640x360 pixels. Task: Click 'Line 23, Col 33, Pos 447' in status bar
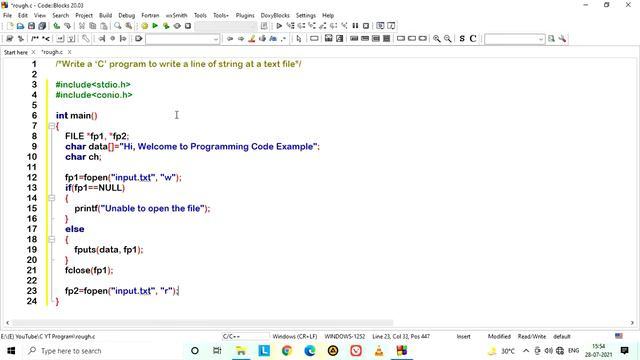tap(401, 336)
